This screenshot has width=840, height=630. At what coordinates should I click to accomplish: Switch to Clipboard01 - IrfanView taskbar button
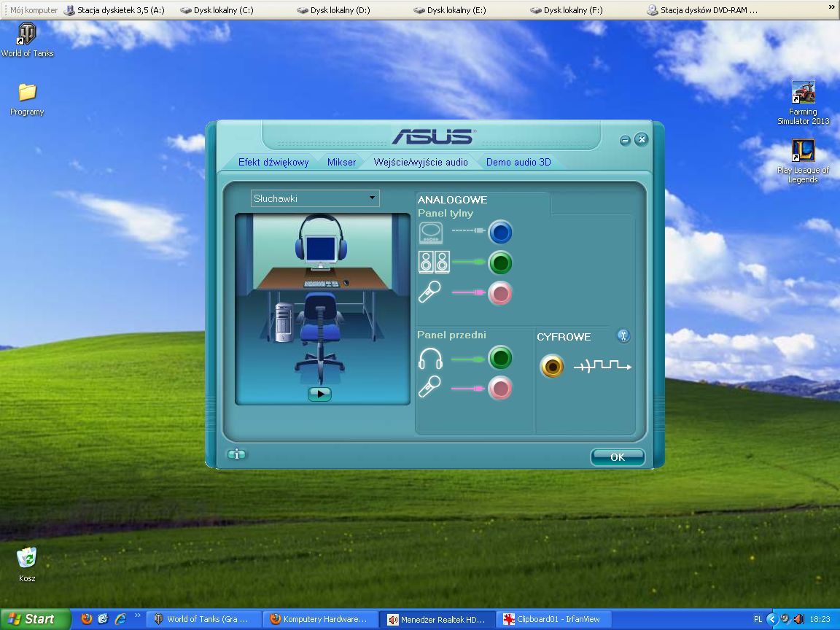(x=553, y=619)
